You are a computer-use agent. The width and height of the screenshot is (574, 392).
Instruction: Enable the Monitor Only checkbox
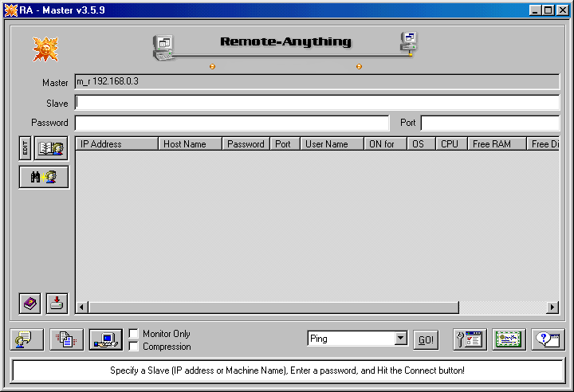(x=134, y=334)
